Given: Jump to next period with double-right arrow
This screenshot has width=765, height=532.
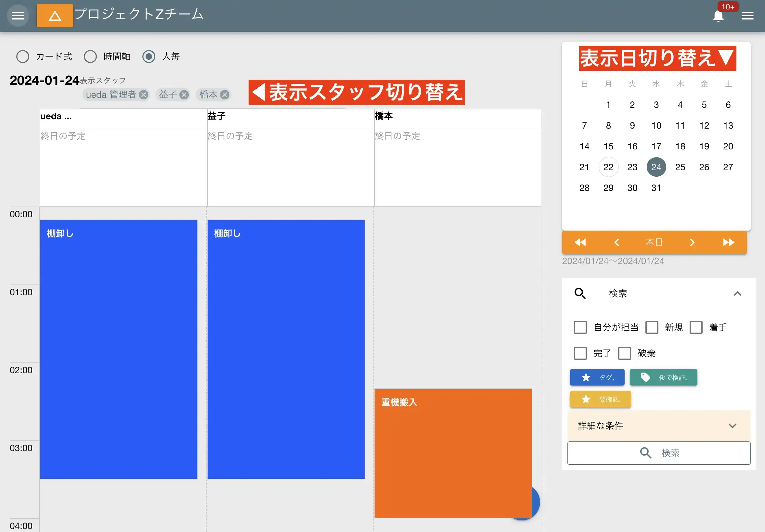Looking at the screenshot, I should point(730,242).
